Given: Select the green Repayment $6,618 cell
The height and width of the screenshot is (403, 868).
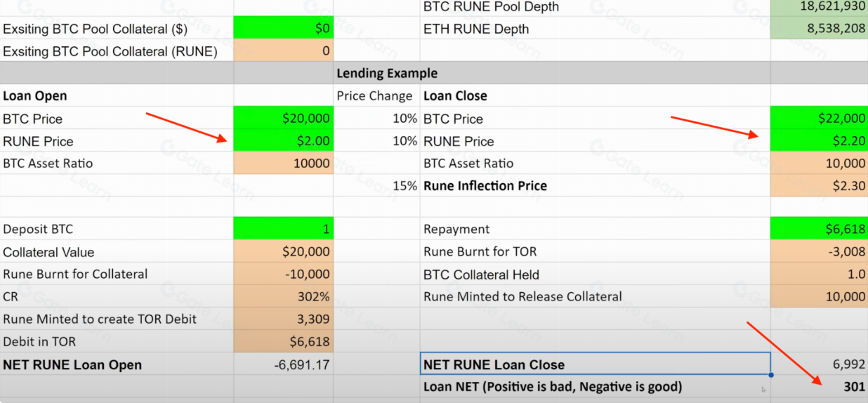Looking at the screenshot, I should [819, 230].
